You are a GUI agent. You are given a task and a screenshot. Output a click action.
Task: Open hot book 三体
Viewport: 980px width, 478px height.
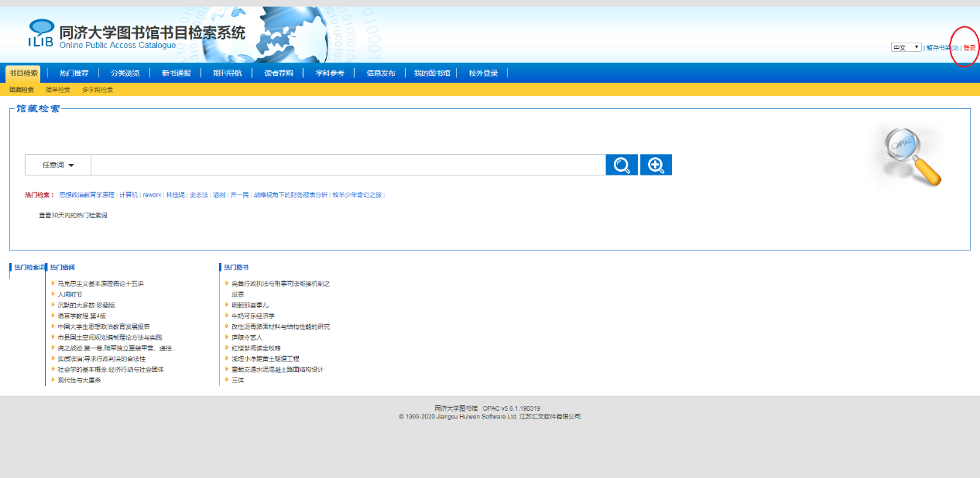238,381
